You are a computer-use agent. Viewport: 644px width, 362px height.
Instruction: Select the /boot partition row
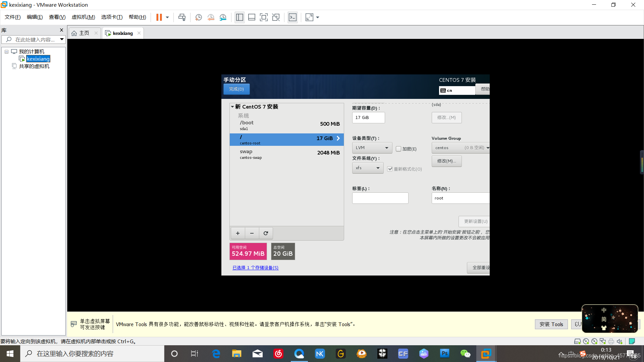(x=287, y=125)
